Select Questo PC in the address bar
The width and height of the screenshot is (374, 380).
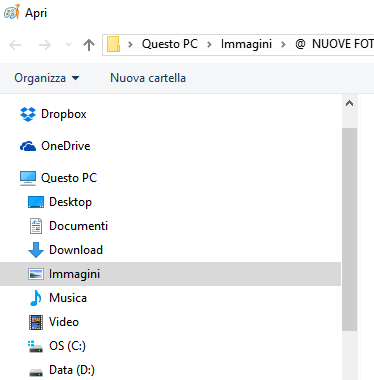(170, 44)
